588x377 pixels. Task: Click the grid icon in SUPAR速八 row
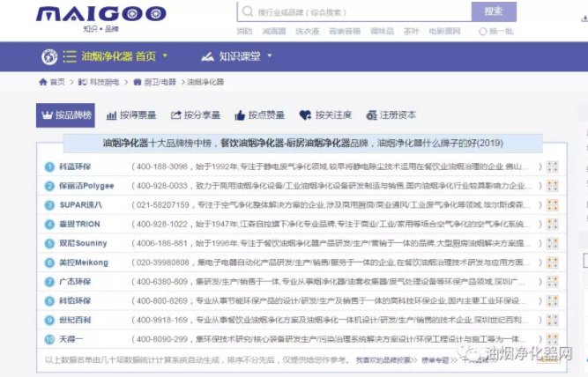553,205
